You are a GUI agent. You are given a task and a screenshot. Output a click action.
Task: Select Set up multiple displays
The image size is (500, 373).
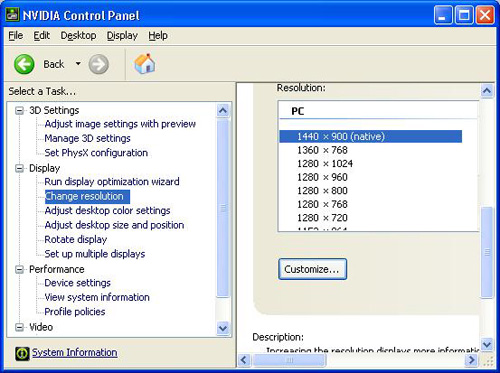click(x=95, y=254)
